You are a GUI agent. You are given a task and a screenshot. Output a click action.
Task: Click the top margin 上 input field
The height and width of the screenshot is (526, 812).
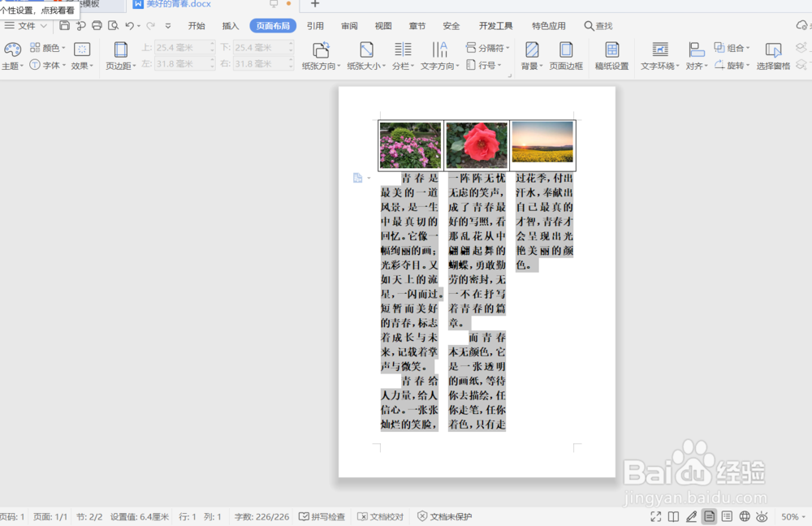185,47
